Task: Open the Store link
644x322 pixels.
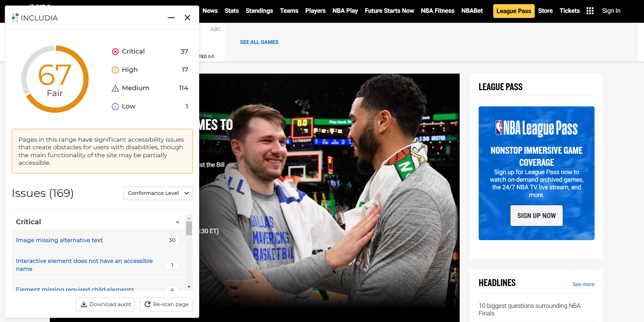Action: (x=545, y=11)
